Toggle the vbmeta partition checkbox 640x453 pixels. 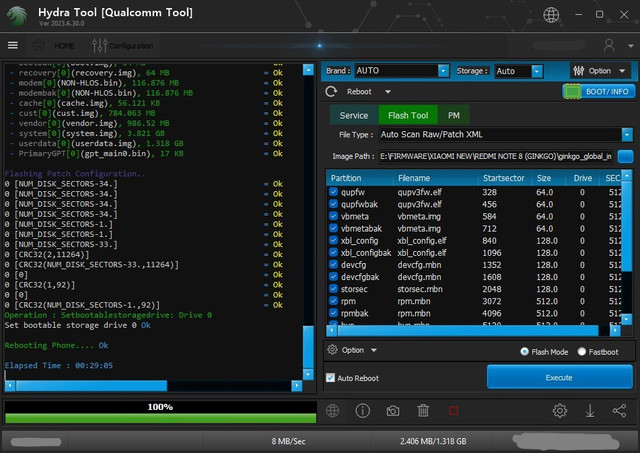tap(333, 216)
